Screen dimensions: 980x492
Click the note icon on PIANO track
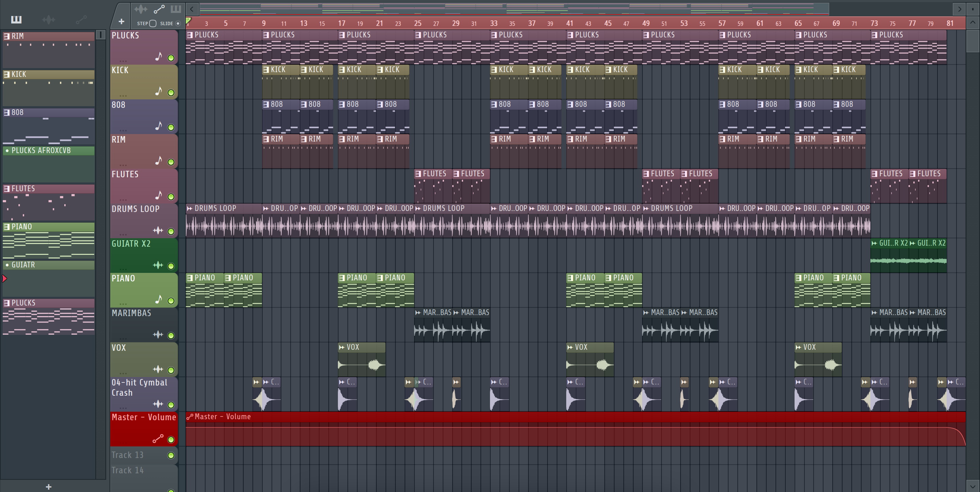point(159,299)
